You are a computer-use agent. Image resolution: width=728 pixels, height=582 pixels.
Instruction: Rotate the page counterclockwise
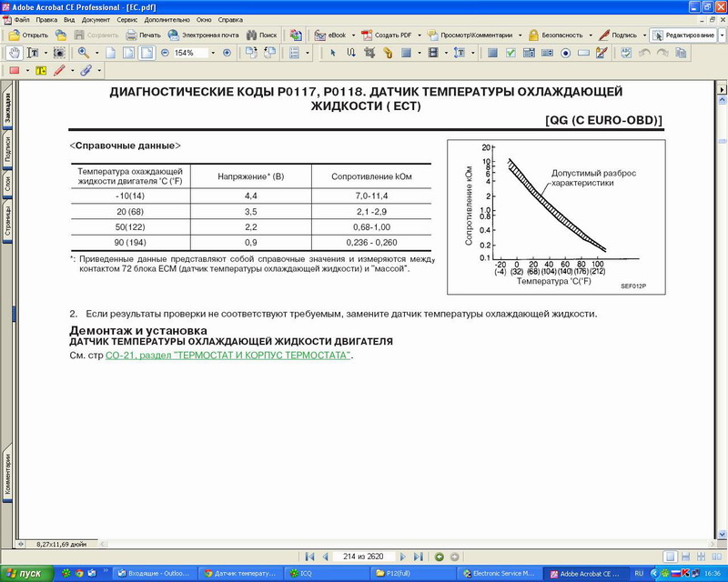pos(269,53)
